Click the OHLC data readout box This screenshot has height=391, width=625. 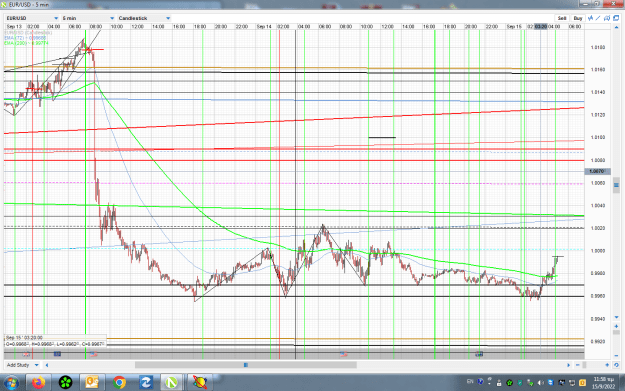pos(55,341)
